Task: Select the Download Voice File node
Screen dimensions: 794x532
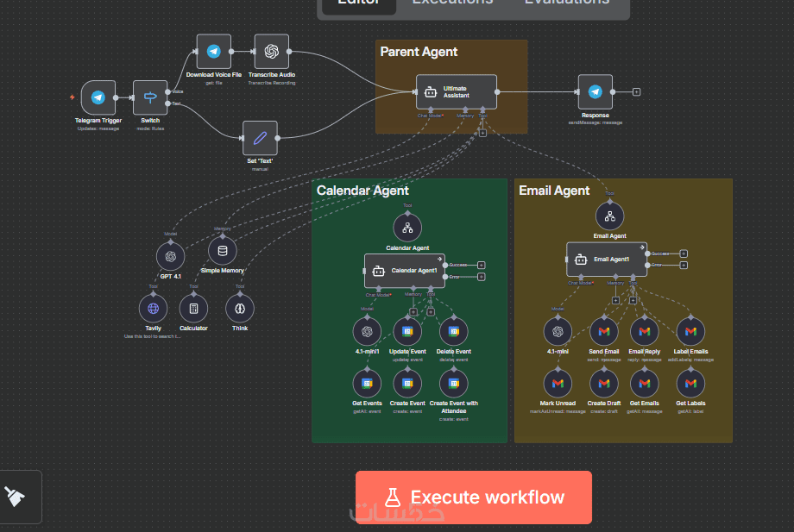Action: pos(214,51)
